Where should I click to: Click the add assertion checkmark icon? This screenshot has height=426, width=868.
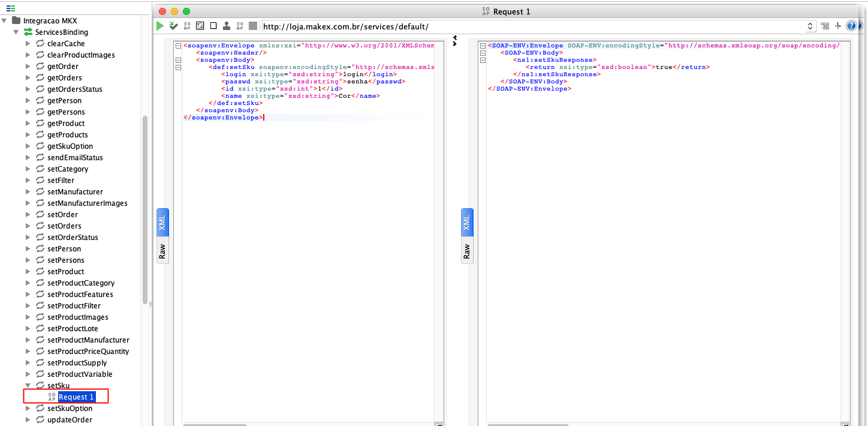pos(173,26)
